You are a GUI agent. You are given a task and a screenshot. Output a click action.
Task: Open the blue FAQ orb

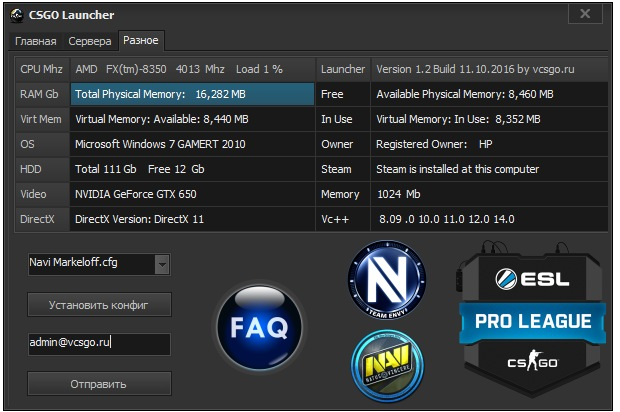(259, 327)
